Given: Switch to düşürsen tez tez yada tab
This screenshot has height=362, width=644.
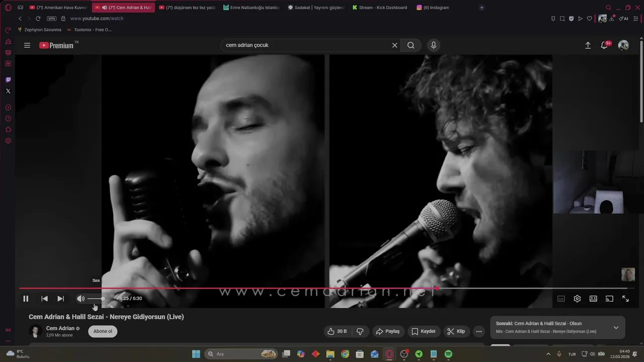Looking at the screenshot, I should 187,8.
